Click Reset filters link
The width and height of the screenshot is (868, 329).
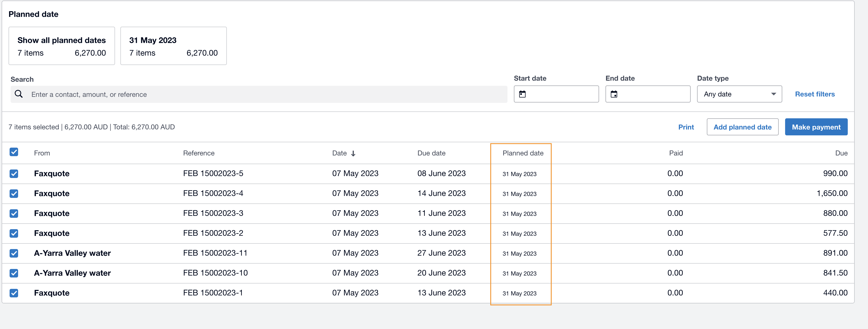pos(814,94)
